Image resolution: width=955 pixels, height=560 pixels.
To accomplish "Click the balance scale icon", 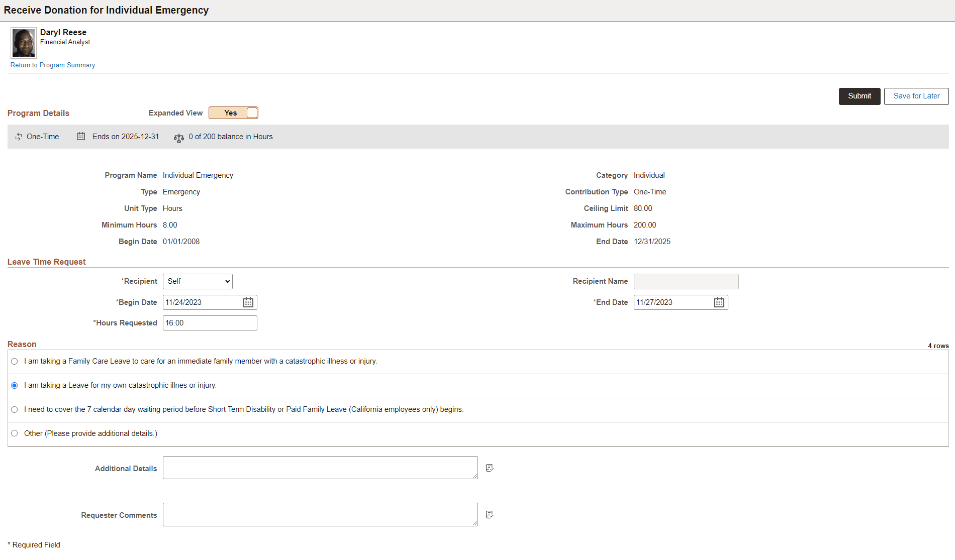I will [179, 138].
